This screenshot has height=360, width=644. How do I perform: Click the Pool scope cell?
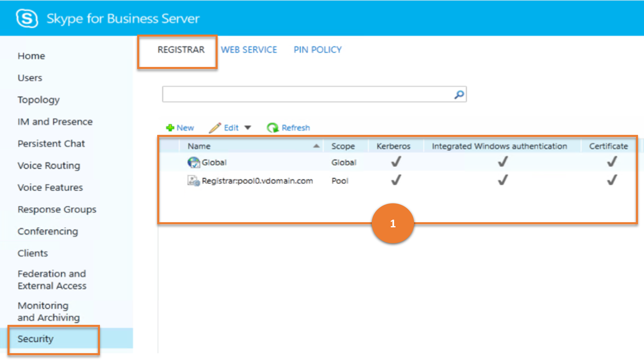340,181
